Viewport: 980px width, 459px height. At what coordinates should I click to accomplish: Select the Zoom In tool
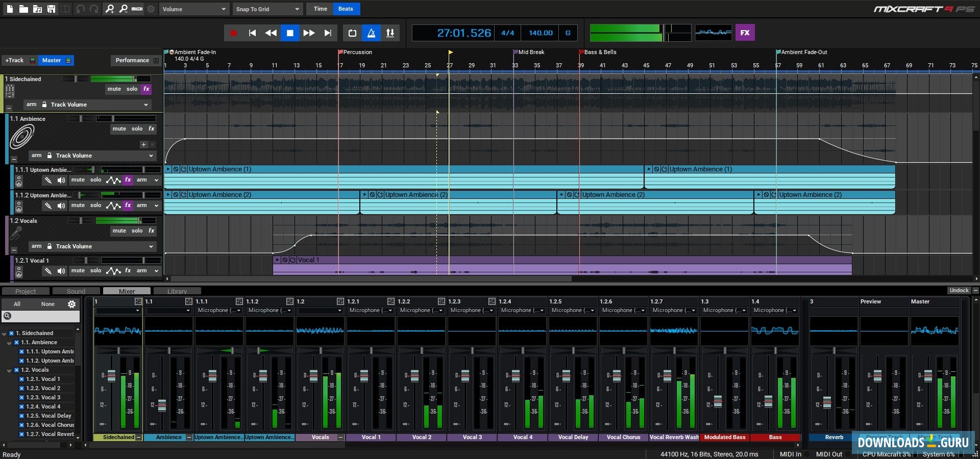(x=110, y=9)
